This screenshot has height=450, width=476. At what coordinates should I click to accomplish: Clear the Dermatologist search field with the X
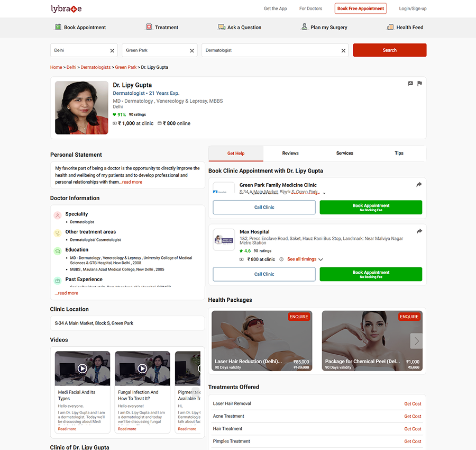pyautogui.click(x=343, y=50)
